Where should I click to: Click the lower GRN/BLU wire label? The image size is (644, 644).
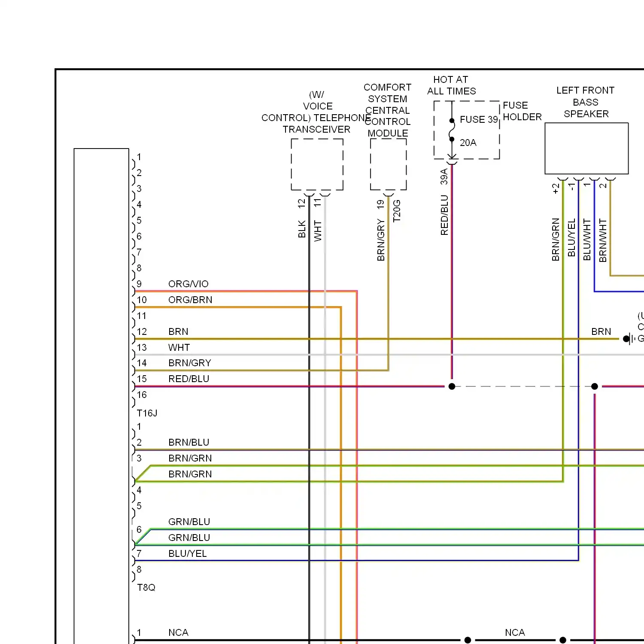(189, 538)
